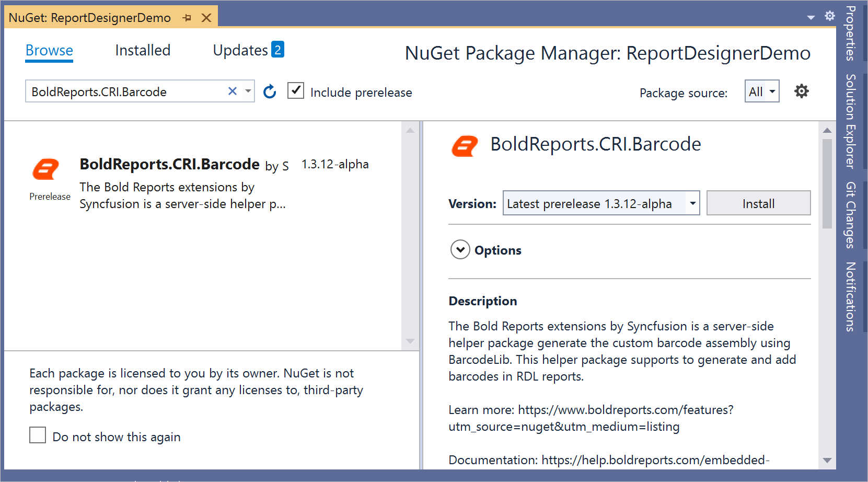The width and height of the screenshot is (868, 482).
Task: Pin the NuGet ReportDesignerDemo tab
Action: (x=187, y=18)
